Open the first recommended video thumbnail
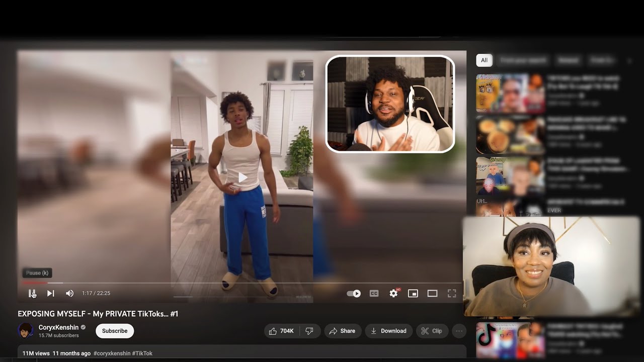Screen dimensions: 644x362 (510, 93)
